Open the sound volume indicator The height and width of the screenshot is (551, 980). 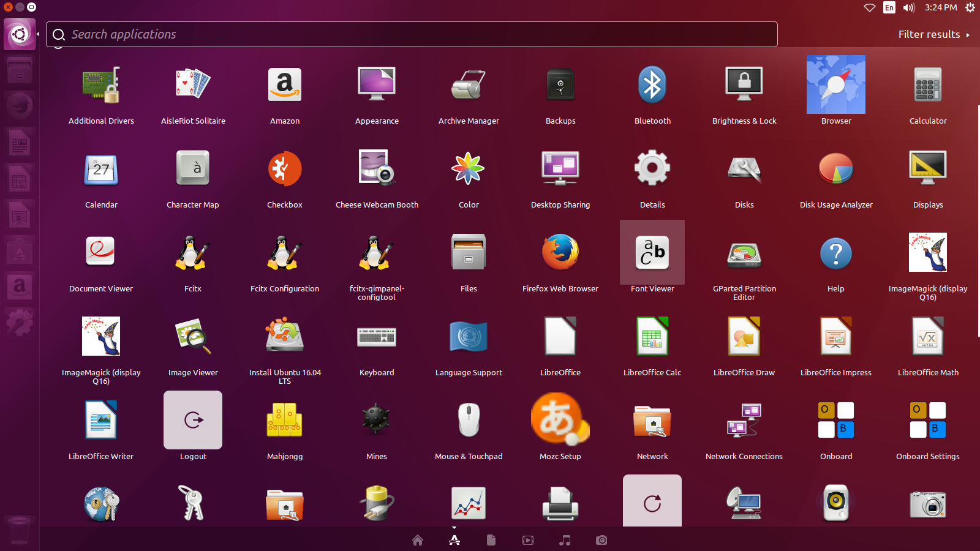(x=909, y=7)
